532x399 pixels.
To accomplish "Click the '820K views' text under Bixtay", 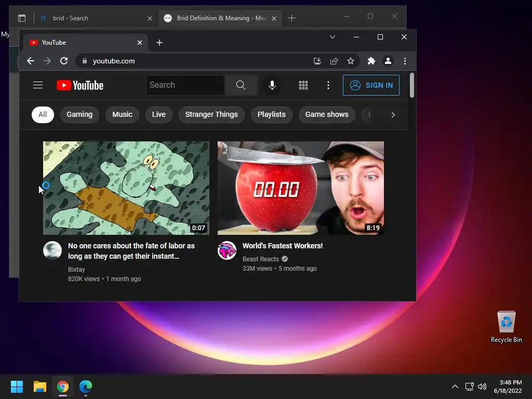I will [84, 279].
